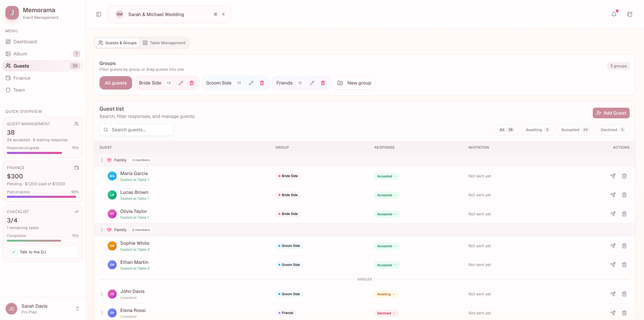The image size is (644, 320).
Task: Filter guests by Accepted response
Action: 575,130
